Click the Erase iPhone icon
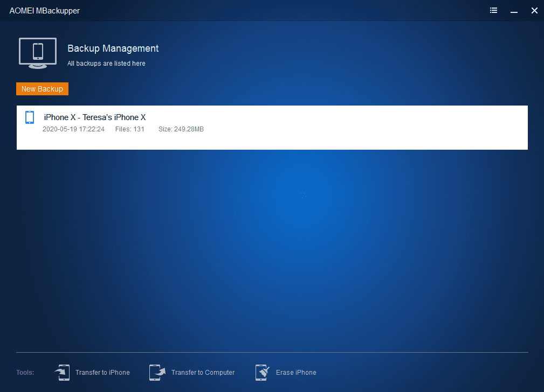 point(263,373)
